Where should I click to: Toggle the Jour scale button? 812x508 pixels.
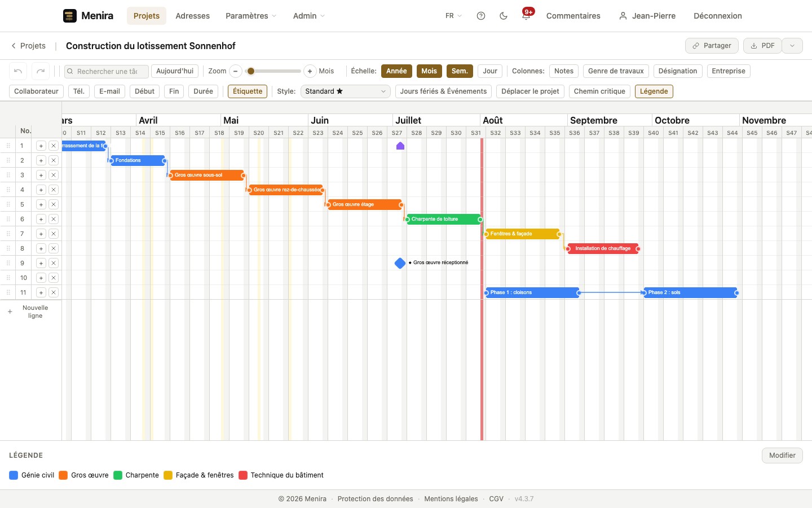(x=490, y=71)
